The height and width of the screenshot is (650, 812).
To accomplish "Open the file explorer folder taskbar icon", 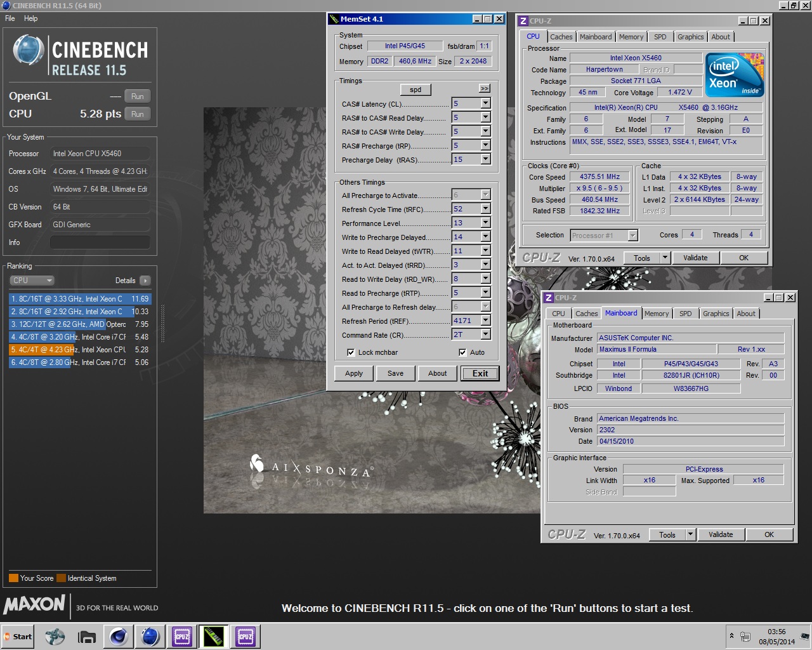I will point(86,637).
